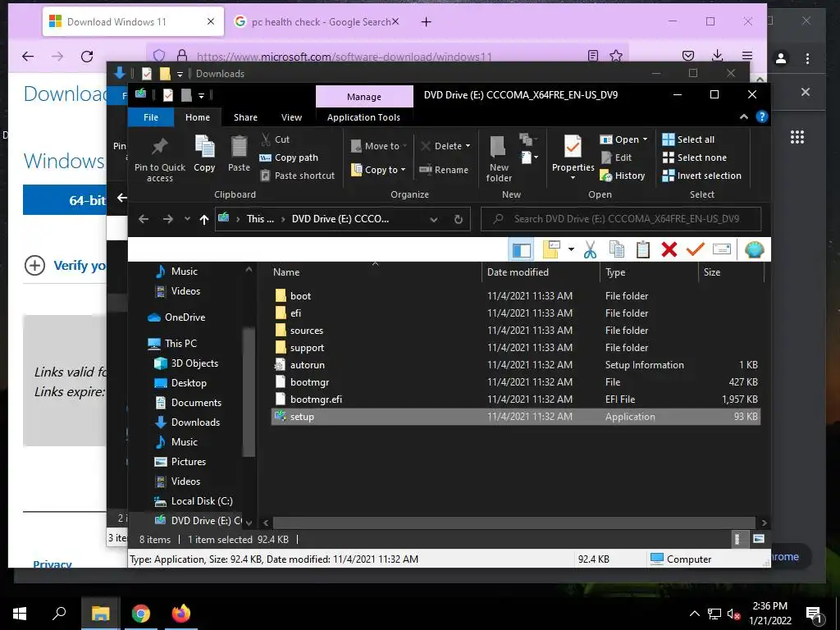Click Cut in the Clipboard group

click(275, 139)
